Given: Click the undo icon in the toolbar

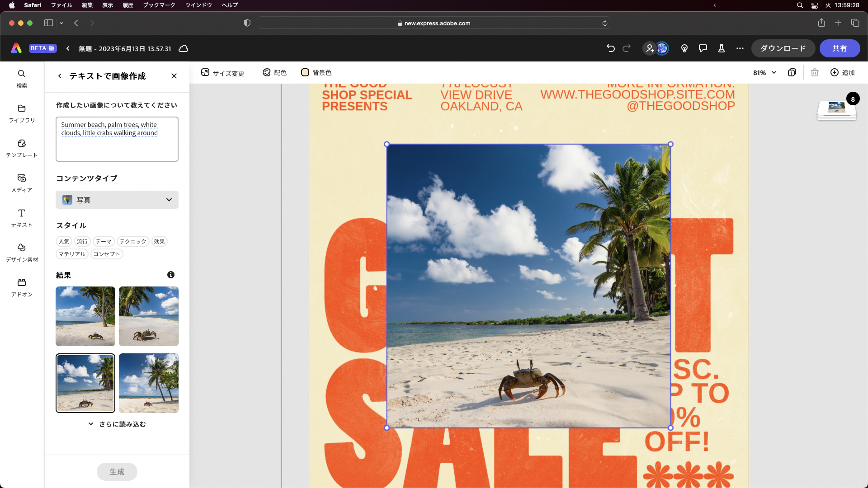Looking at the screenshot, I should click(610, 48).
